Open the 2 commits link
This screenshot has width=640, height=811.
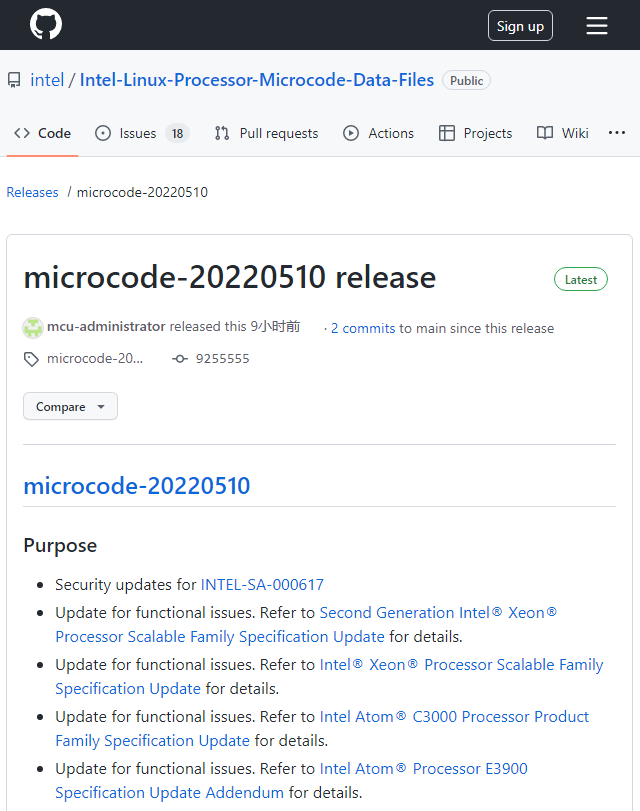pyautogui.click(x=363, y=328)
